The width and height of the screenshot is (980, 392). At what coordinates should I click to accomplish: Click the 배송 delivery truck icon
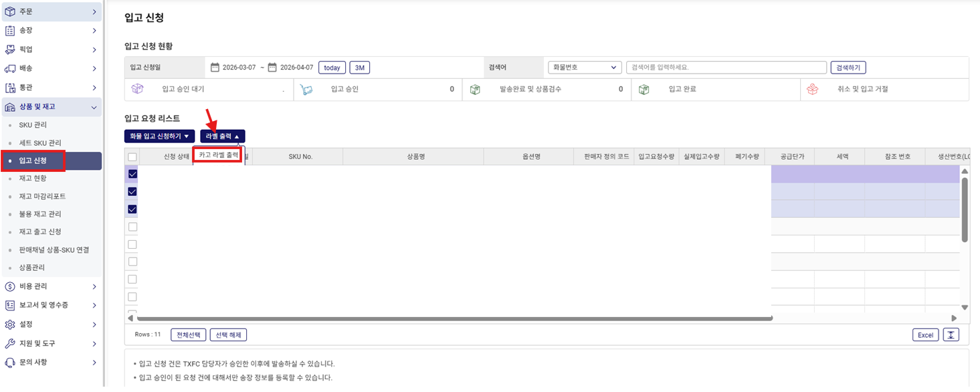10,68
